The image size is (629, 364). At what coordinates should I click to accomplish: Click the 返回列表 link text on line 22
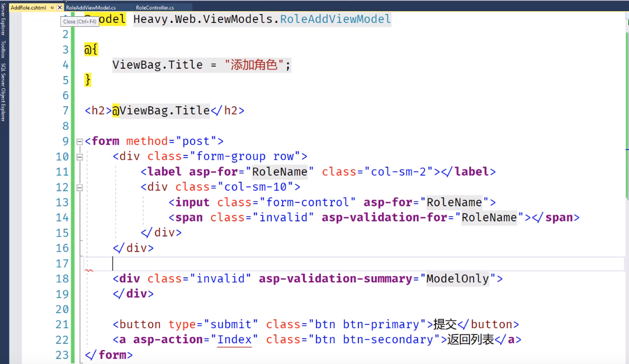coord(471,339)
